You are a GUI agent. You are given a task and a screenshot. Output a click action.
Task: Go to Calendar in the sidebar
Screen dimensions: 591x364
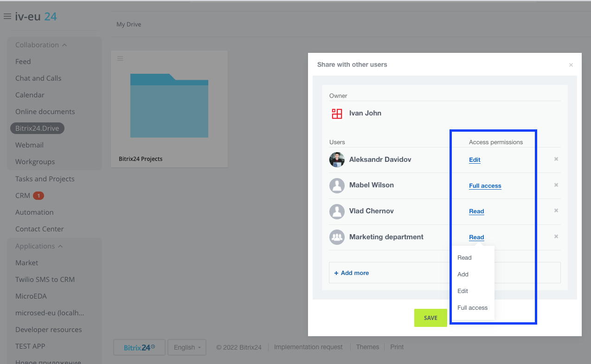coord(30,95)
